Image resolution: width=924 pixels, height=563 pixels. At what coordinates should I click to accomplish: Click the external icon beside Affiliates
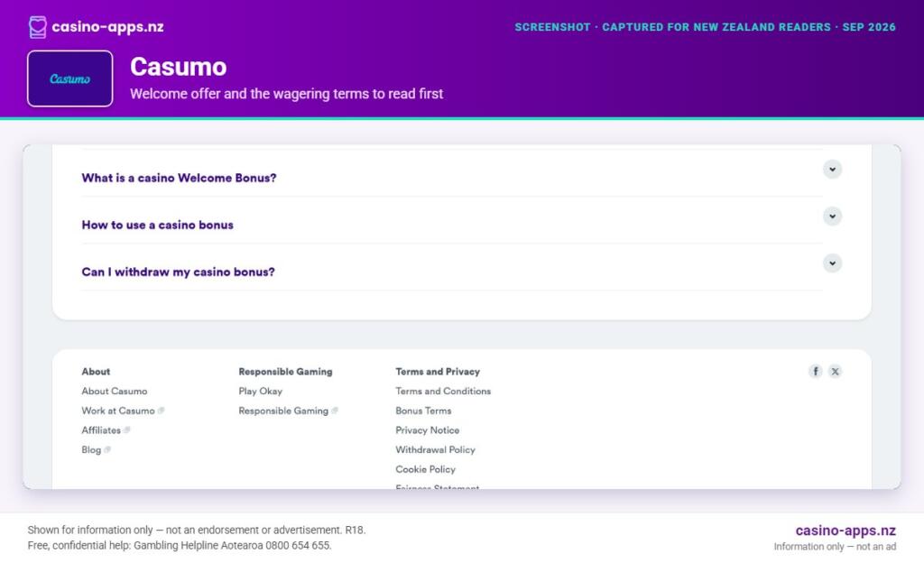pos(126,429)
